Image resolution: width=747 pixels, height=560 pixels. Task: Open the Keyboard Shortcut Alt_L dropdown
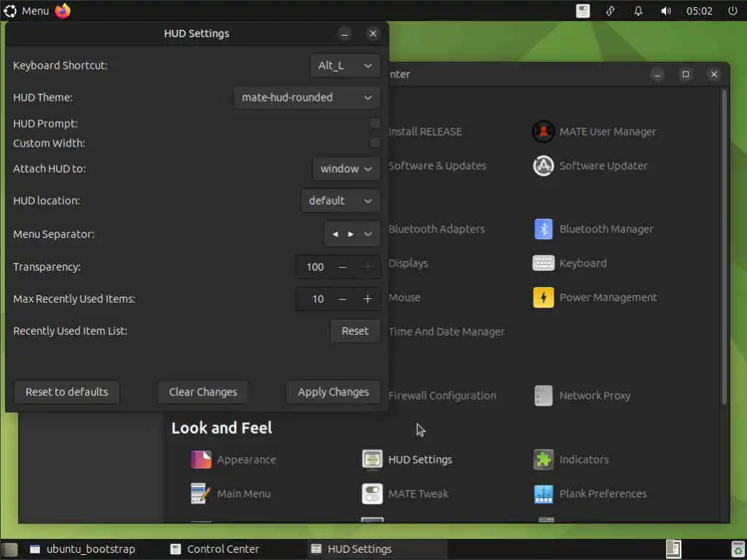[x=345, y=65]
